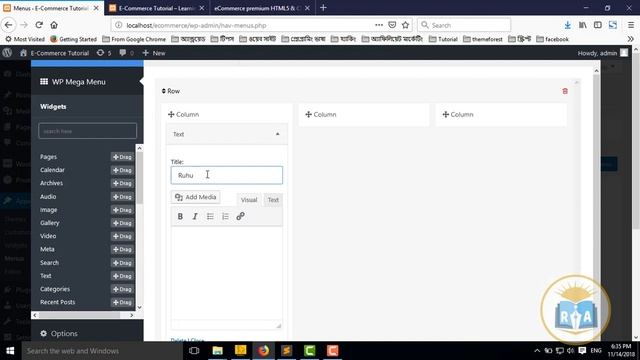
Task: Click inside the text editor body
Action: (227, 273)
